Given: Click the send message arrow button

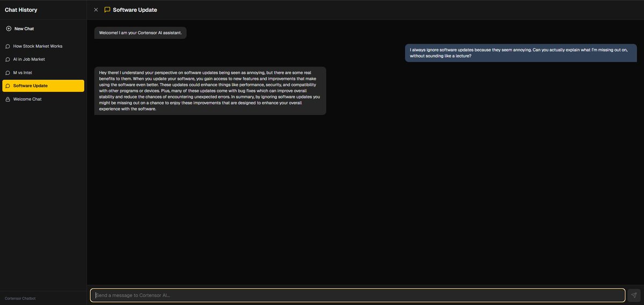Looking at the screenshot, I should pos(634,295).
